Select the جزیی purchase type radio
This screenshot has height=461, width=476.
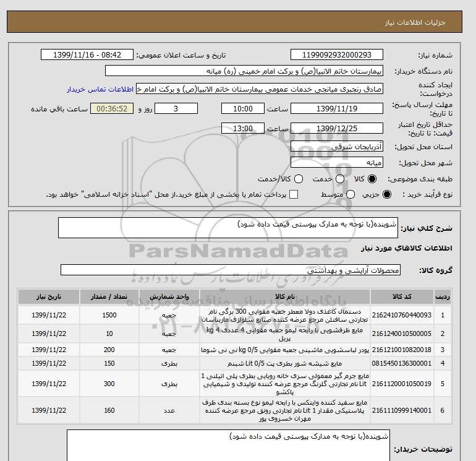[387, 194]
